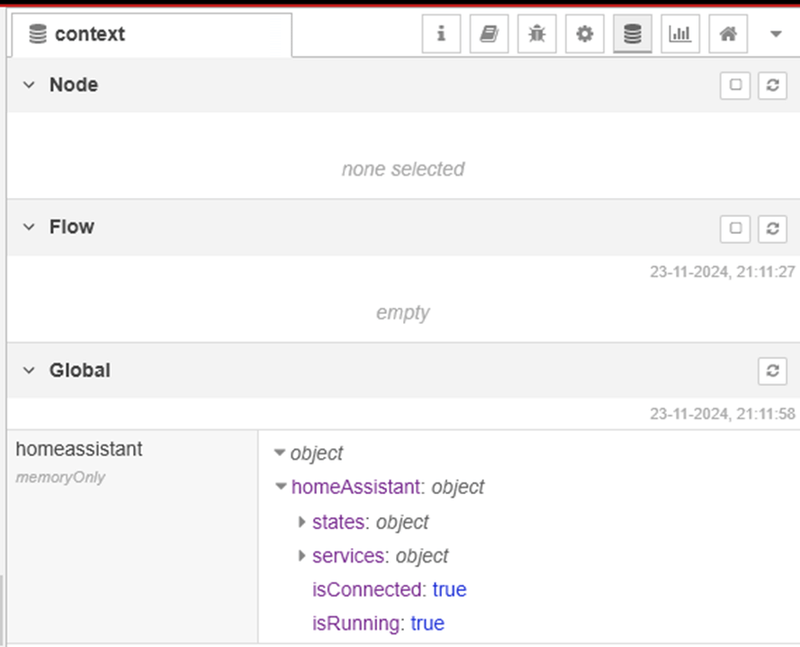Collapse the homeAssistant object node
This screenshot has width=800, height=647.
pyautogui.click(x=281, y=486)
